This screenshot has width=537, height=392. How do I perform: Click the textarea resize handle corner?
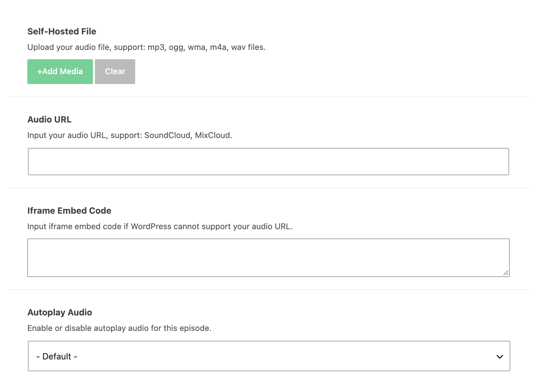506,273
